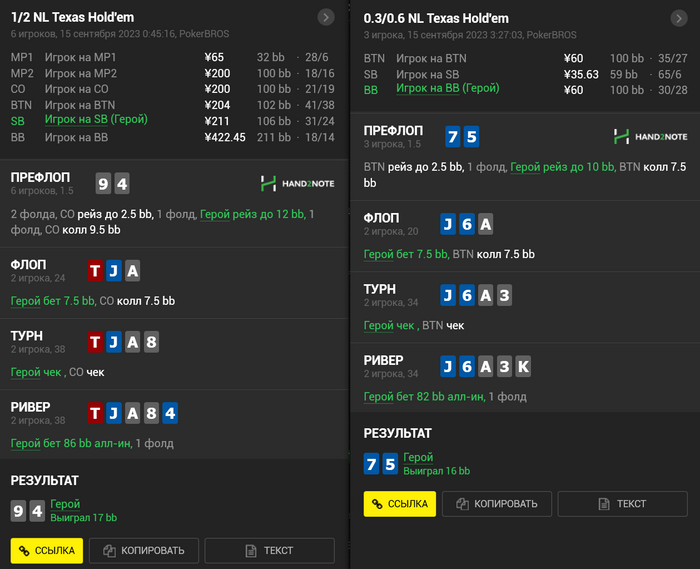
Task: Click preflop hole card 4 in left hand
Action: point(122,183)
